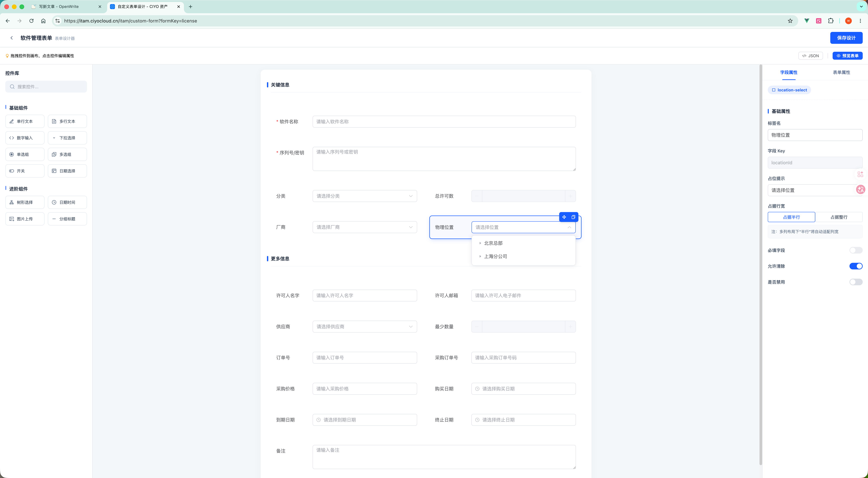Image resolution: width=868 pixels, height=478 pixels.
Task: Open the 请选择分类 dropdown
Action: tap(365, 196)
